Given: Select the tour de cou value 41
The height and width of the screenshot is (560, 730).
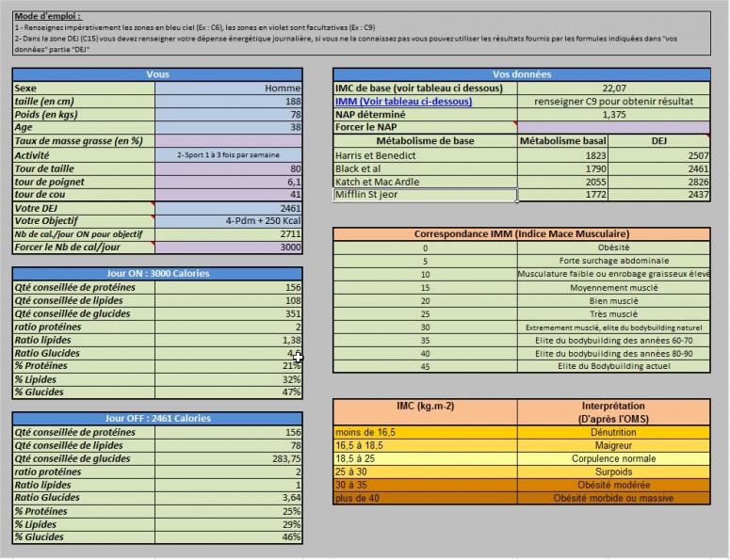Looking at the screenshot, I should pos(229,195).
